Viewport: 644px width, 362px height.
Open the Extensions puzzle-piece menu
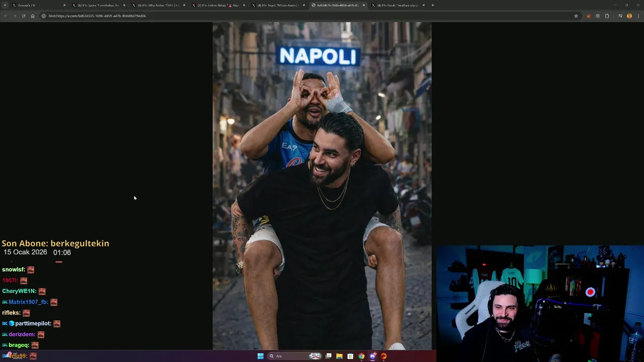[607, 16]
